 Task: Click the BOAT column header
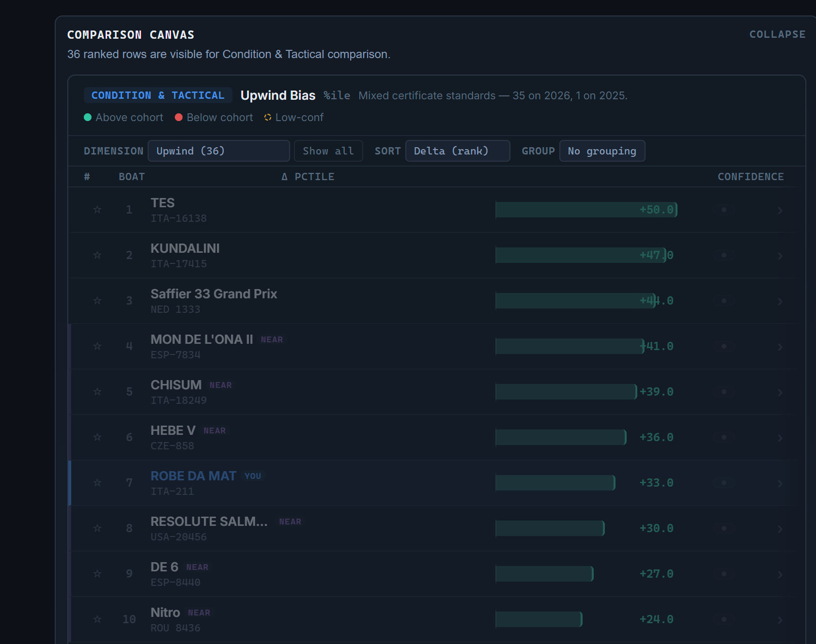coord(132,177)
